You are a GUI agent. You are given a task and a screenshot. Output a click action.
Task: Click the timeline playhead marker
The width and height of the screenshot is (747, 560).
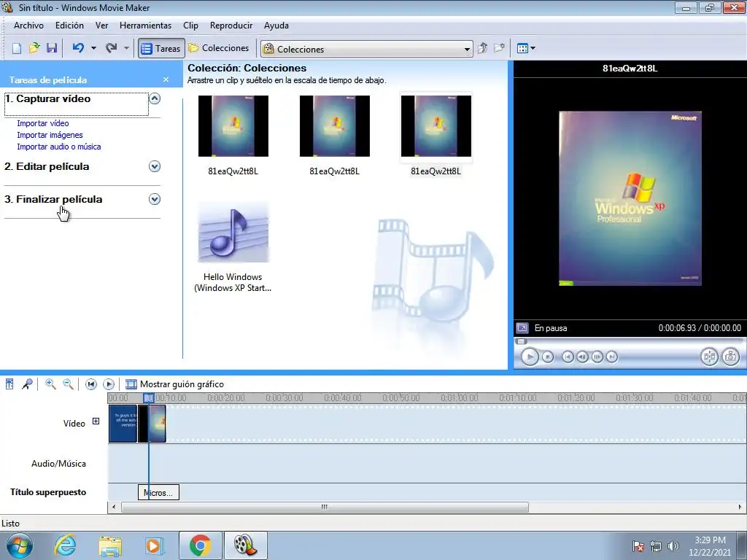pos(149,397)
